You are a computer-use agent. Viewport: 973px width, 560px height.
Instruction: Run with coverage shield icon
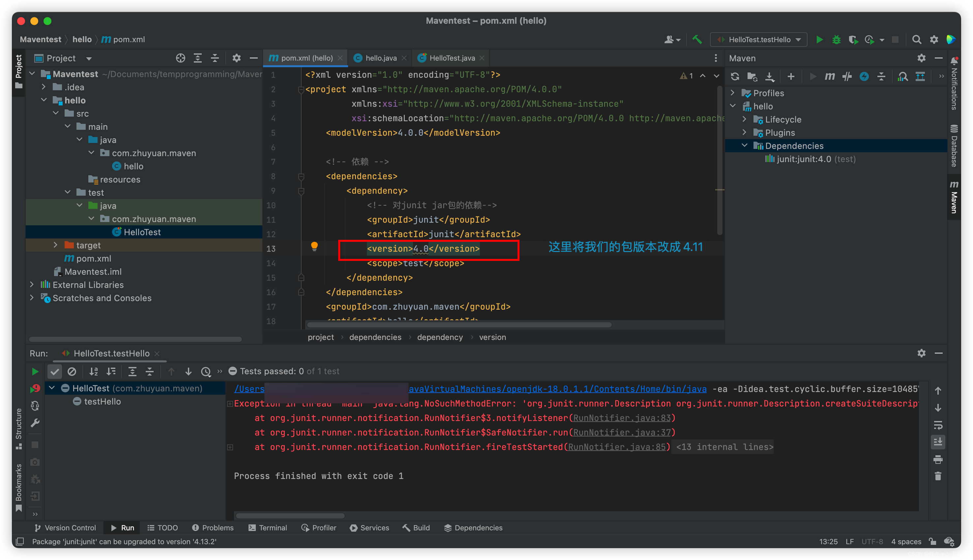click(x=853, y=40)
